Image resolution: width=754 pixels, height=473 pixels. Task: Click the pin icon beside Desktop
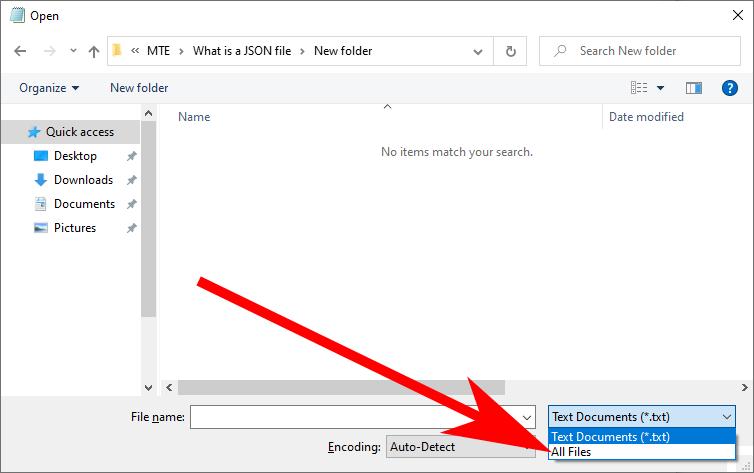coord(131,156)
